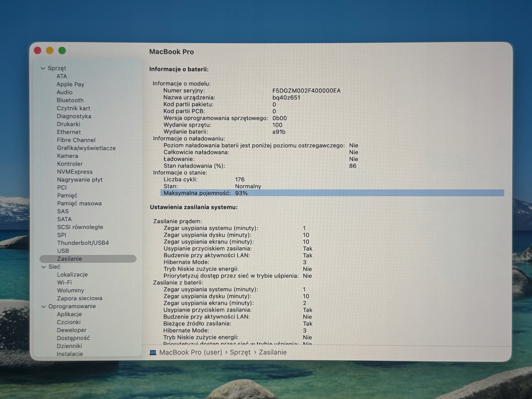Screen dimensions: 532x399
Task: Open Woluminy in the sidebar
Action: coord(70,291)
